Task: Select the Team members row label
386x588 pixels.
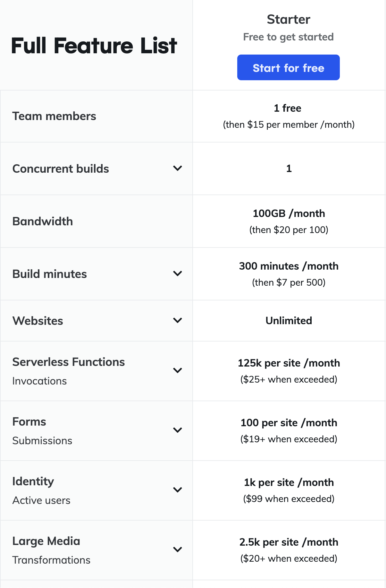Action: pos(54,116)
